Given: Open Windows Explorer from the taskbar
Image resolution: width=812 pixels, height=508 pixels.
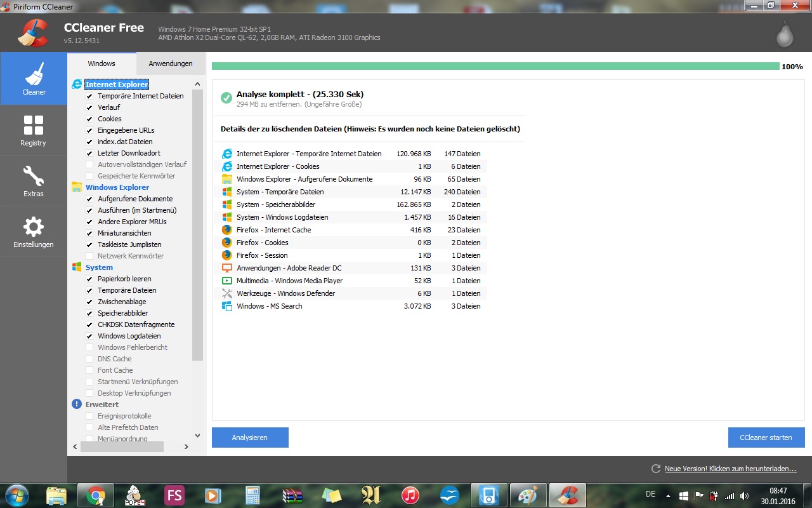Looking at the screenshot, I should pyautogui.click(x=56, y=495).
